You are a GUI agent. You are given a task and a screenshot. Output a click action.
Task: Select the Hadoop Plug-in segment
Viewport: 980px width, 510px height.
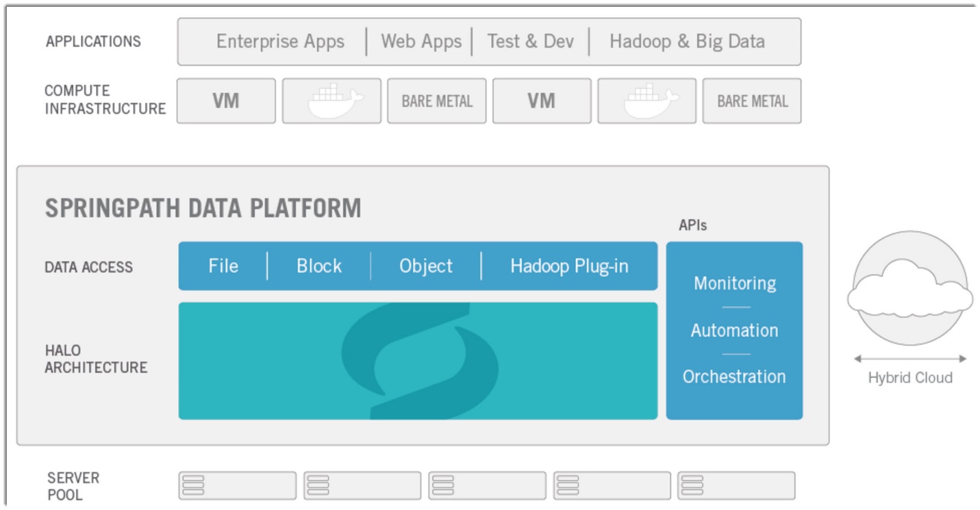tap(569, 266)
